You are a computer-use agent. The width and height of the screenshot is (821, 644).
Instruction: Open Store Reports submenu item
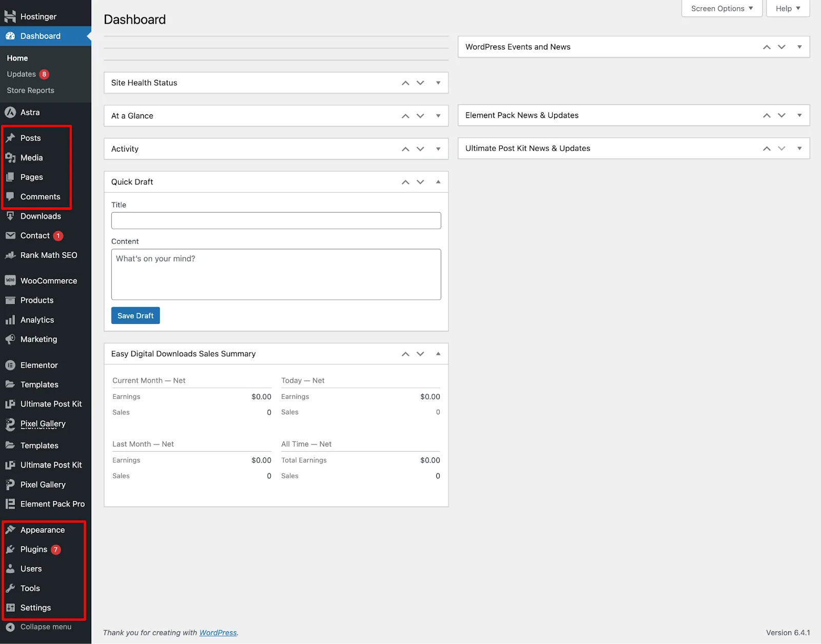click(30, 90)
